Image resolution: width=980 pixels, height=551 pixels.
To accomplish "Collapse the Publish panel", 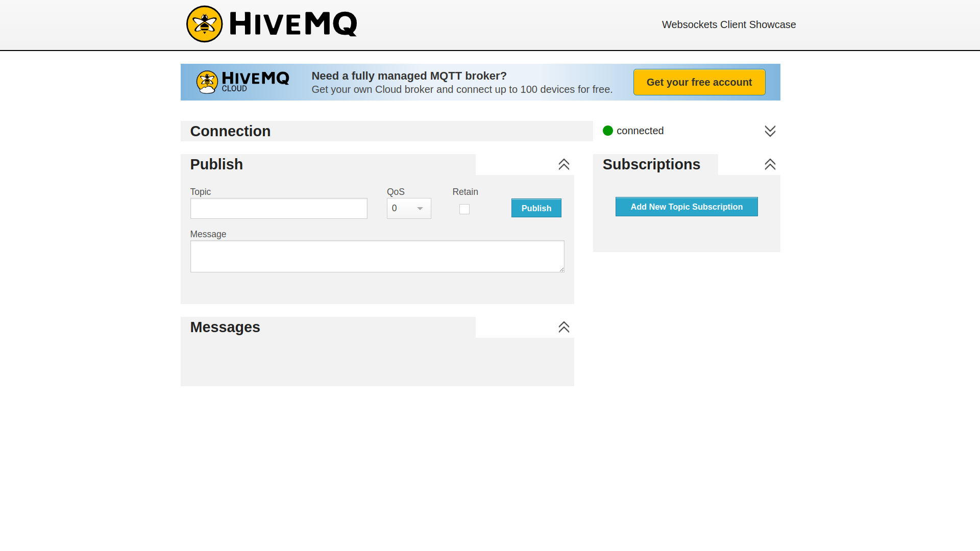I will [x=563, y=164].
